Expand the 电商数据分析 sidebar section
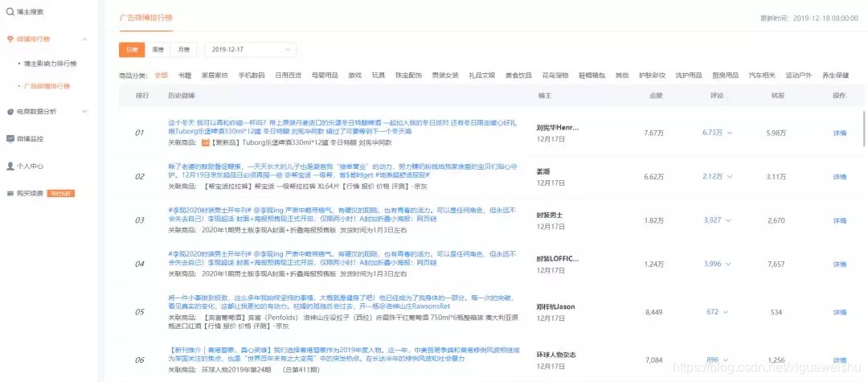 [84, 112]
